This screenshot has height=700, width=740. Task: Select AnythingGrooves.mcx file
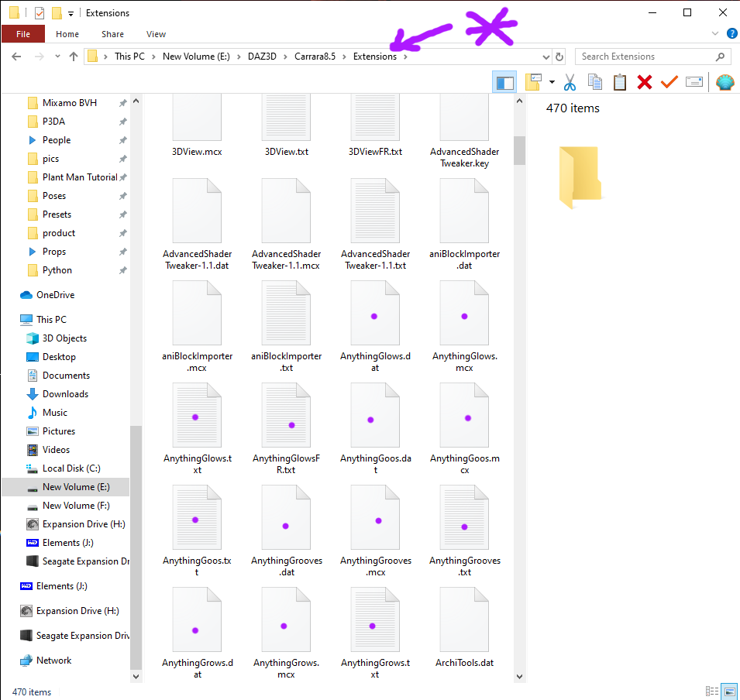coord(375,530)
